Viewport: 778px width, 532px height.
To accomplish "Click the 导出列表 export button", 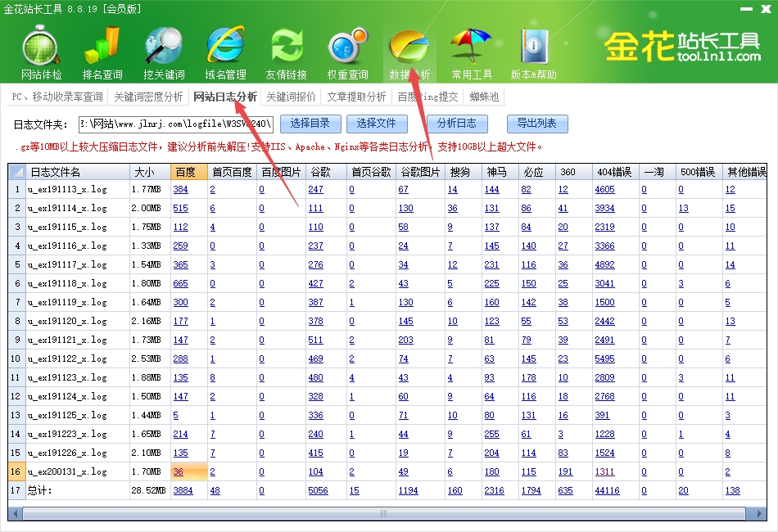I will pyautogui.click(x=537, y=124).
